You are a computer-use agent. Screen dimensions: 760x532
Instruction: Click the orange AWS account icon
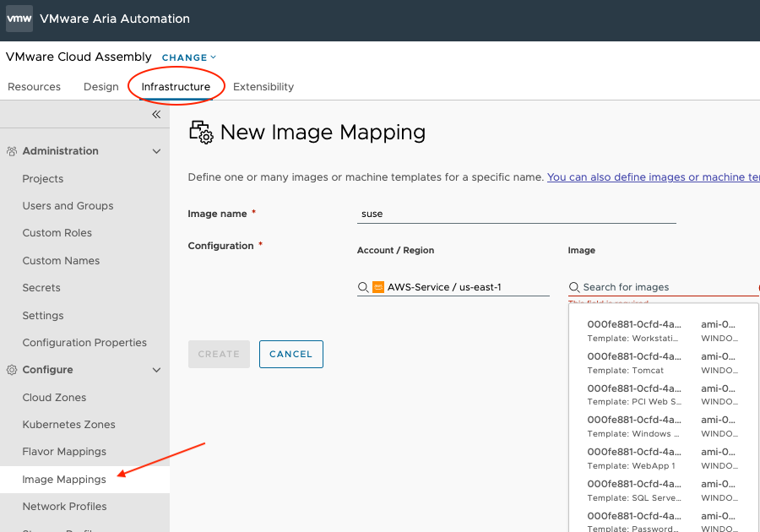tap(378, 287)
